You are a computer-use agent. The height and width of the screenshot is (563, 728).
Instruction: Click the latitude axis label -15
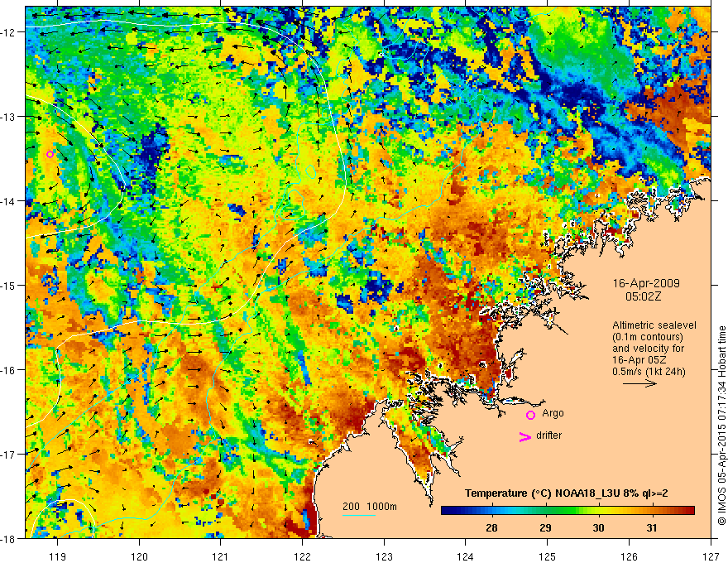coord(9,285)
